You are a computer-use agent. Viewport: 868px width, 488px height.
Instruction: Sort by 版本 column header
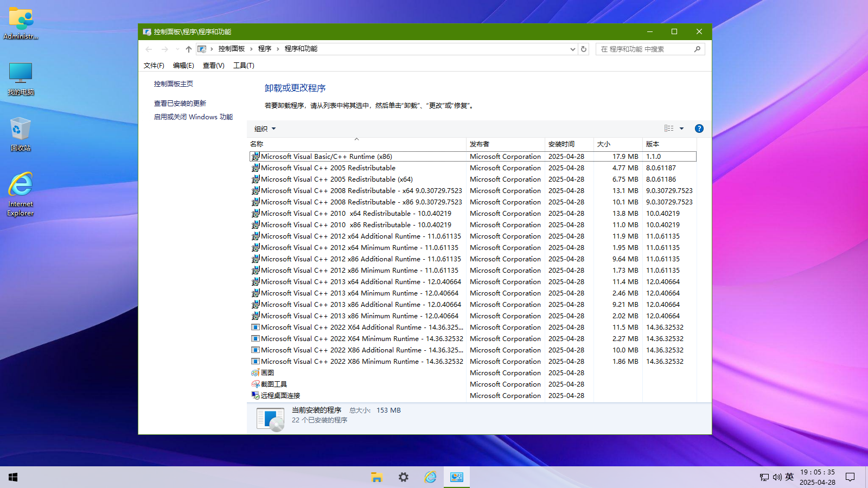point(669,144)
